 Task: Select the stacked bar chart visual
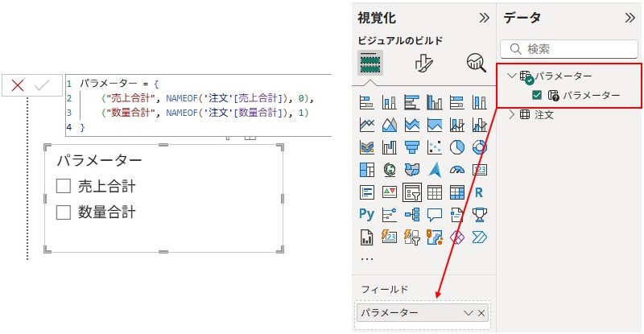coord(367,102)
